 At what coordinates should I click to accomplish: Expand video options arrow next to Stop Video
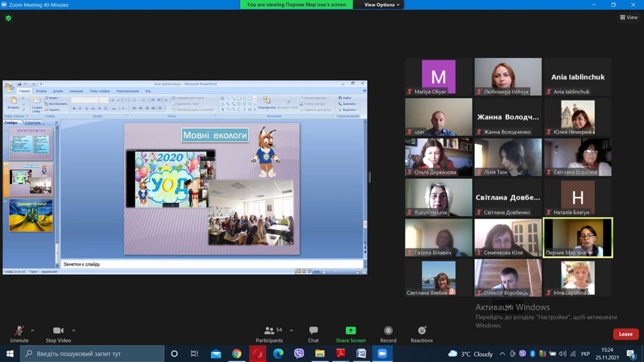coord(73,330)
